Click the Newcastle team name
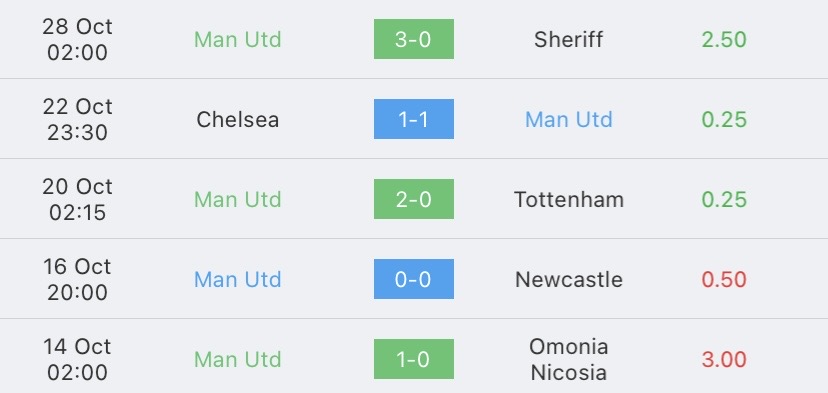 pos(569,279)
